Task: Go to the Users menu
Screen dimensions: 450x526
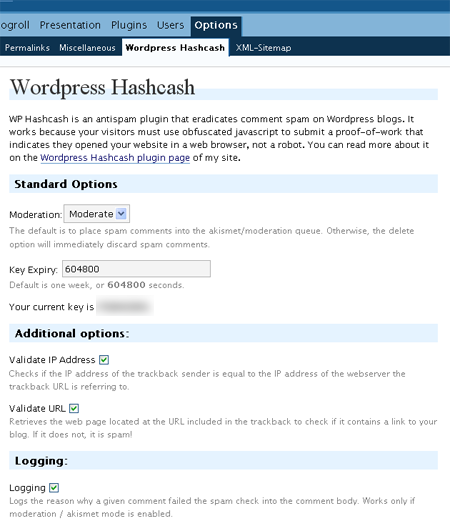Action: (170, 25)
